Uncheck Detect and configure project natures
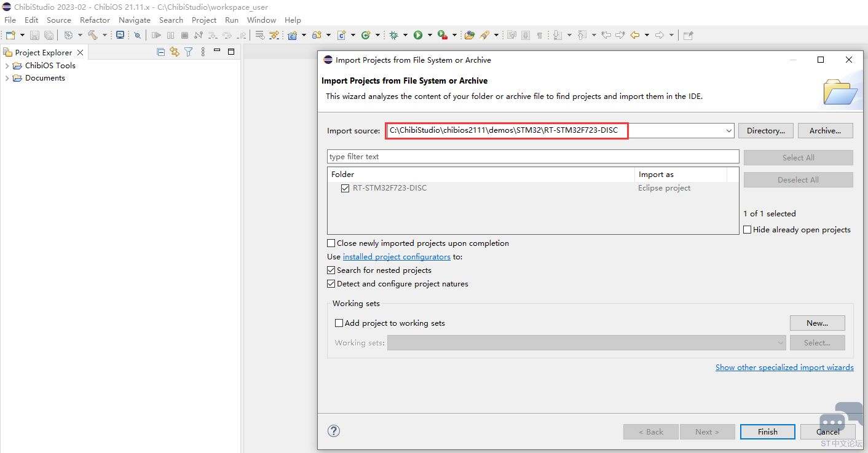Screen dimensions: 868x453 [x=331, y=284]
